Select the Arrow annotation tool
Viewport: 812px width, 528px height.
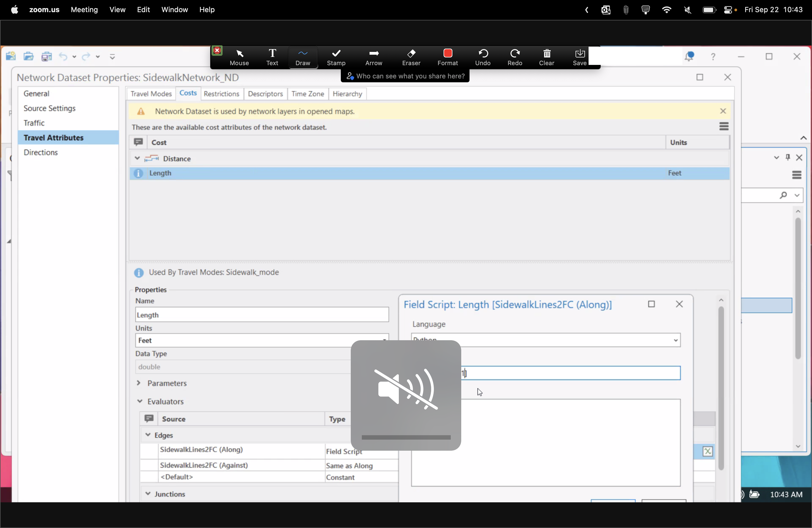(374, 57)
